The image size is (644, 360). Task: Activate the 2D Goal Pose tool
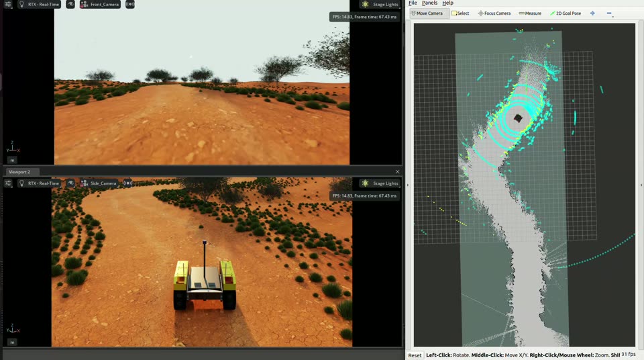[566, 13]
